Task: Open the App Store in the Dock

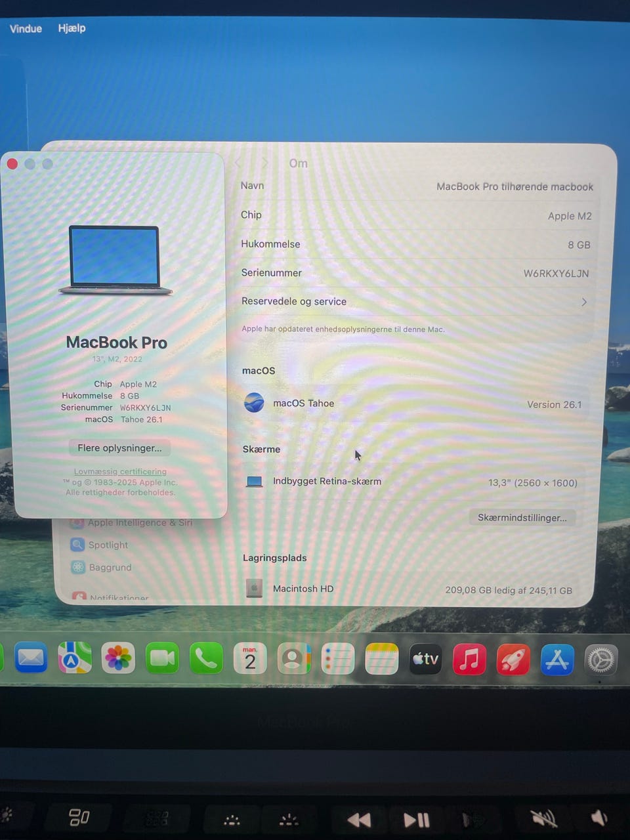Action: click(557, 660)
